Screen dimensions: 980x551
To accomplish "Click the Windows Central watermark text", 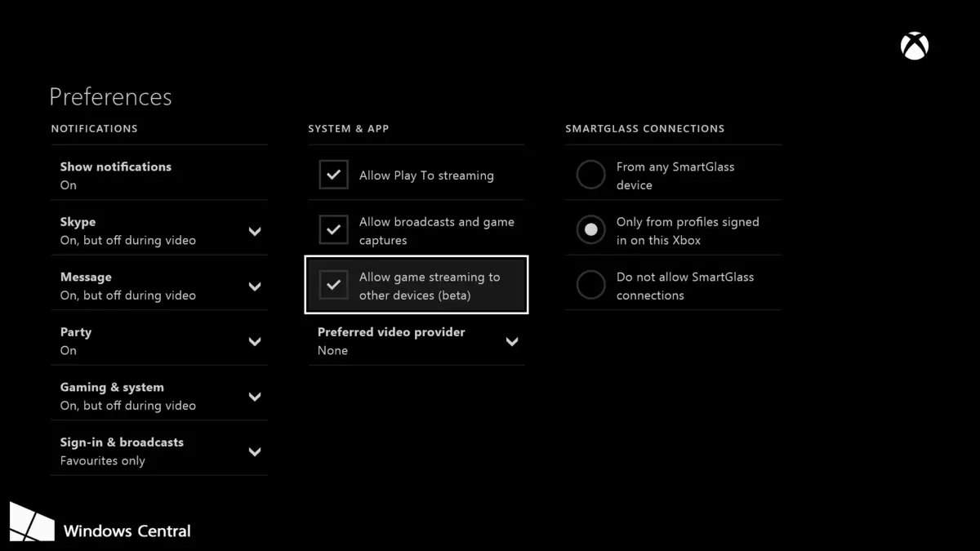I will point(127,531).
